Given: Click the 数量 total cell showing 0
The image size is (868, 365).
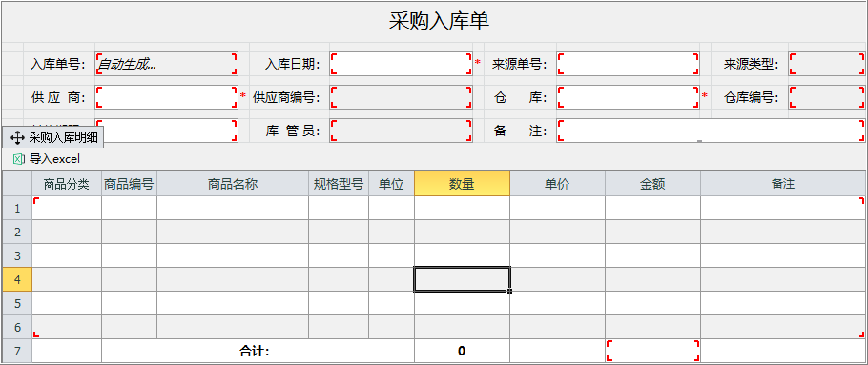Looking at the screenshot, I should click(x=462, y=351).
